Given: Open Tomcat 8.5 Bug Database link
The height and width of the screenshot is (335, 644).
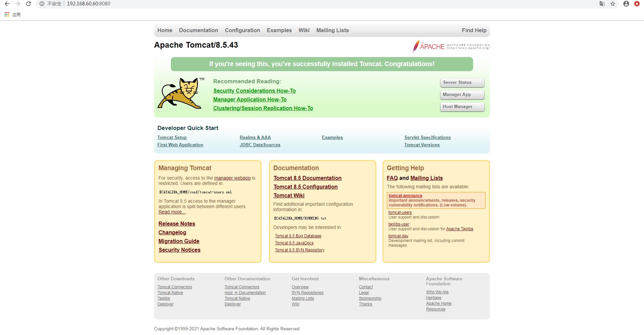Looking at the screenshot, I should [x=298, y=236].
